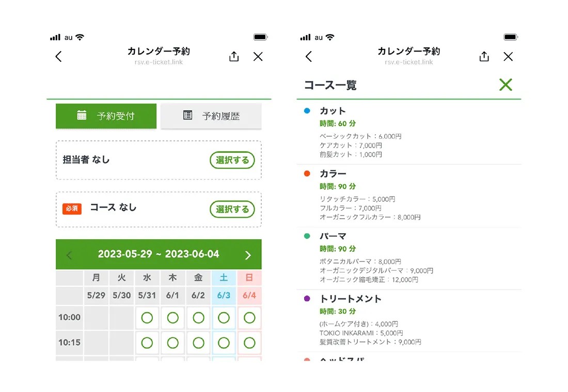The width and height of the screenshot is (568, 392).
Task: Advance to the next week with the right chevron
Action: click(247, 254)
